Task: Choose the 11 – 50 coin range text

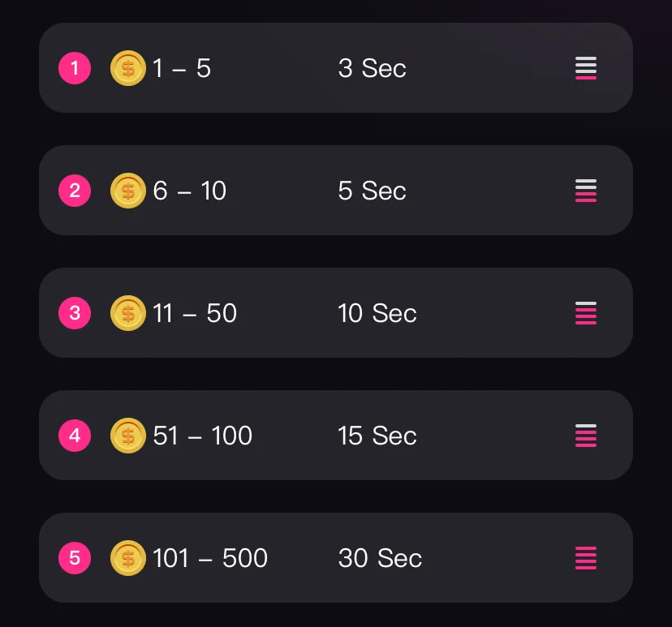Action: (195, 313)
